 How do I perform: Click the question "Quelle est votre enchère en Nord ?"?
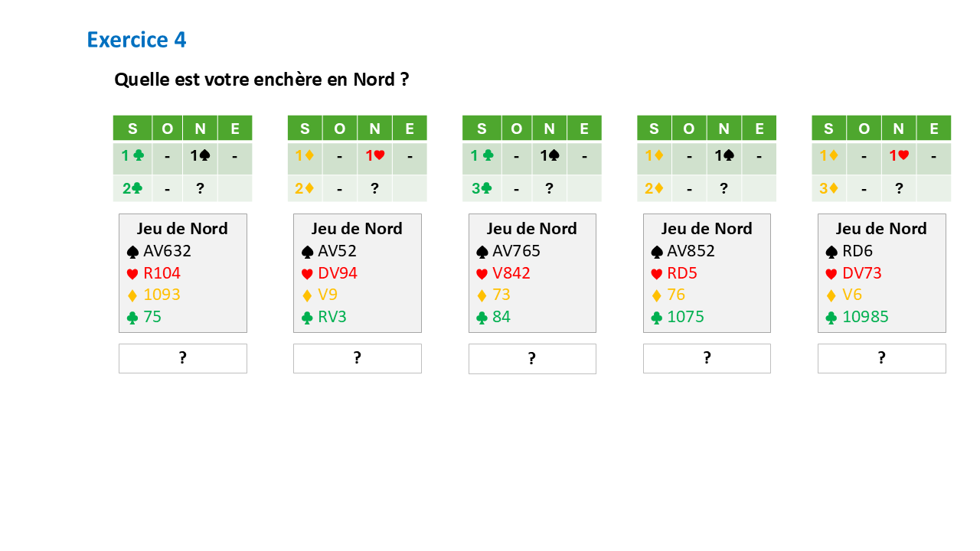[261, 80]
